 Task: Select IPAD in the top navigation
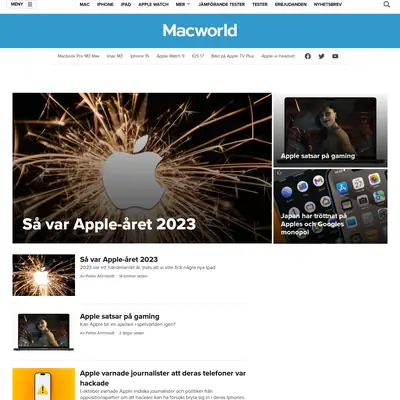tap(126, 4)
